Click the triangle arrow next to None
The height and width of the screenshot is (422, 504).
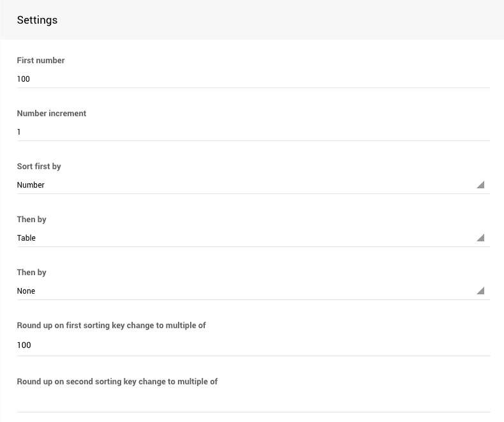480,291
